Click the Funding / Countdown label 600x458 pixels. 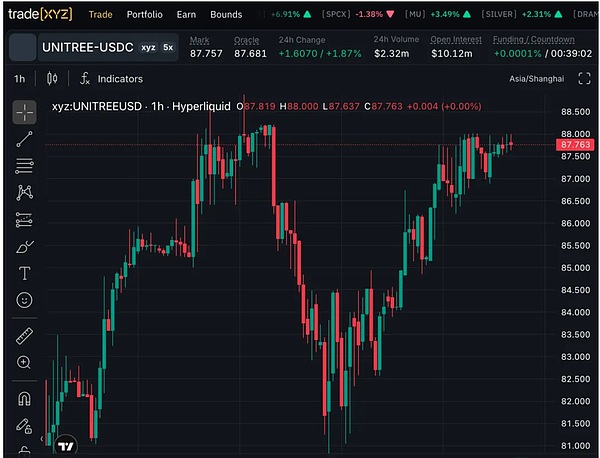click(533, 39)
